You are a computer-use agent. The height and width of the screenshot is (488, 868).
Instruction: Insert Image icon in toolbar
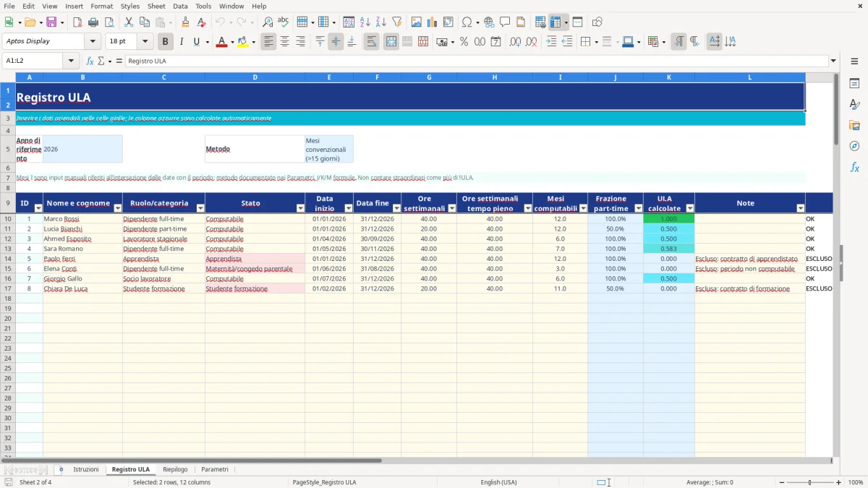pyautogui.click(x=417, y=22)
